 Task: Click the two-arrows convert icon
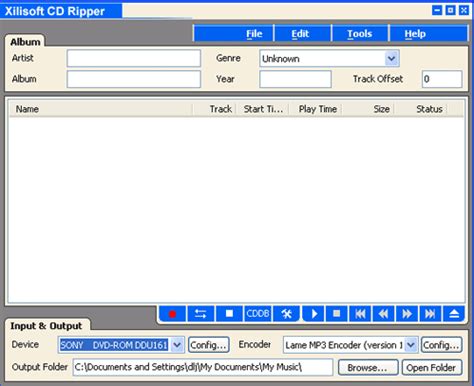(200, 314)
